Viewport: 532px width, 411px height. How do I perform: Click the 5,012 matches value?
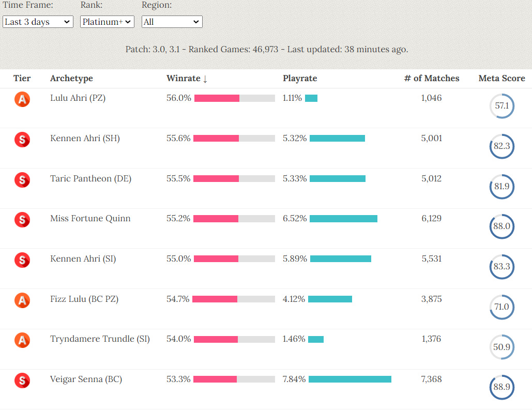click(x=432, y=178)
